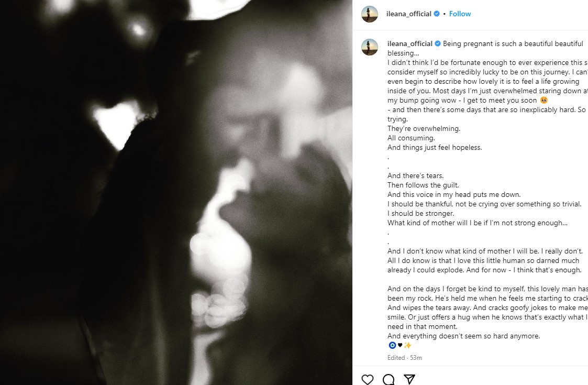
Task: Click the sparkles emoji ending the caption
Action: point(408,345)
